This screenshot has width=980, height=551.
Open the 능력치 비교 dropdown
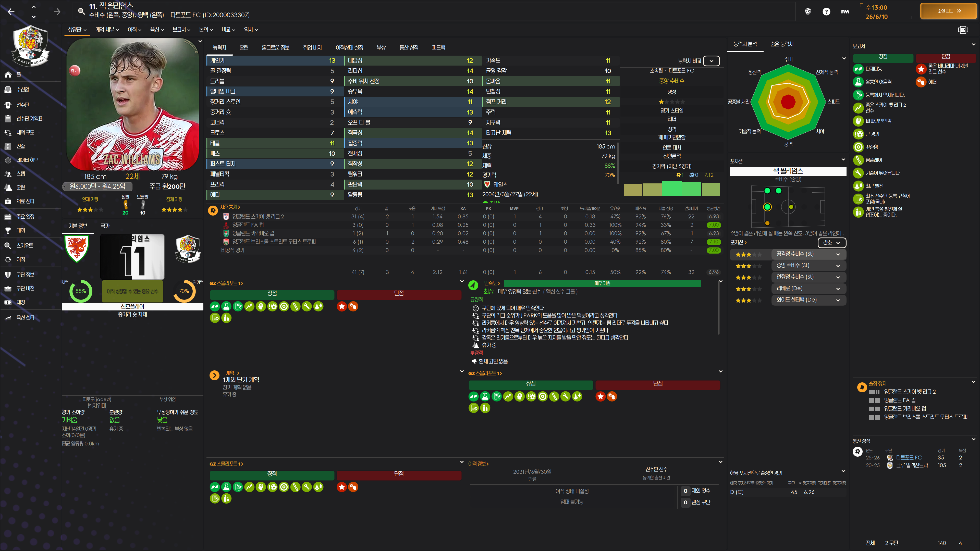click(x=711, y=61)
